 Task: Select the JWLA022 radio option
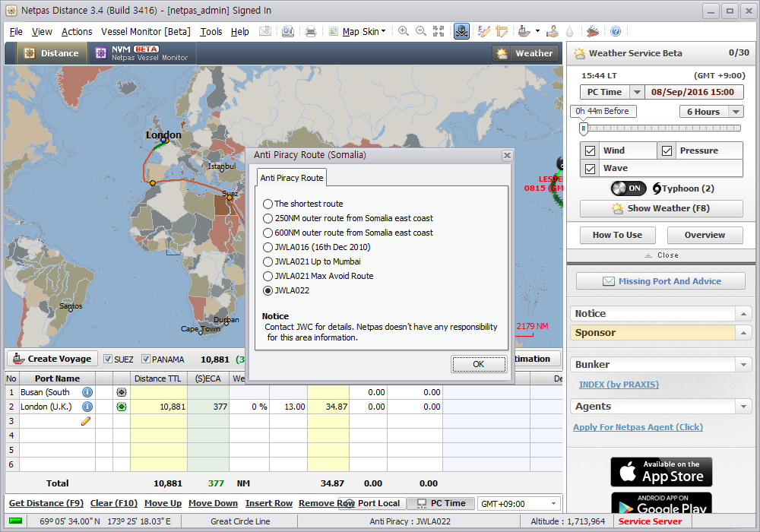(x=268, y=291)
